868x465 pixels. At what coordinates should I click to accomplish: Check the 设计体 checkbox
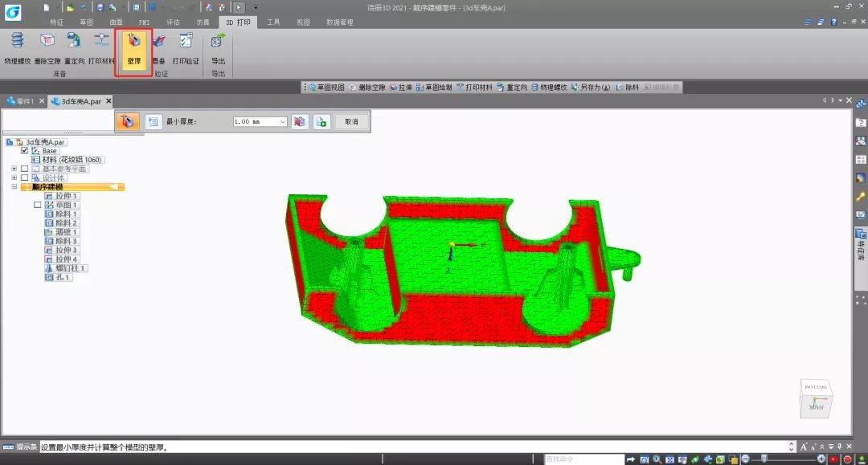[24, 177]
